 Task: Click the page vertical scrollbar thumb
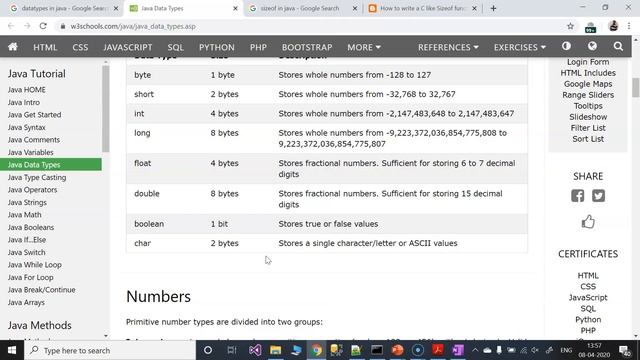[636, 87]
